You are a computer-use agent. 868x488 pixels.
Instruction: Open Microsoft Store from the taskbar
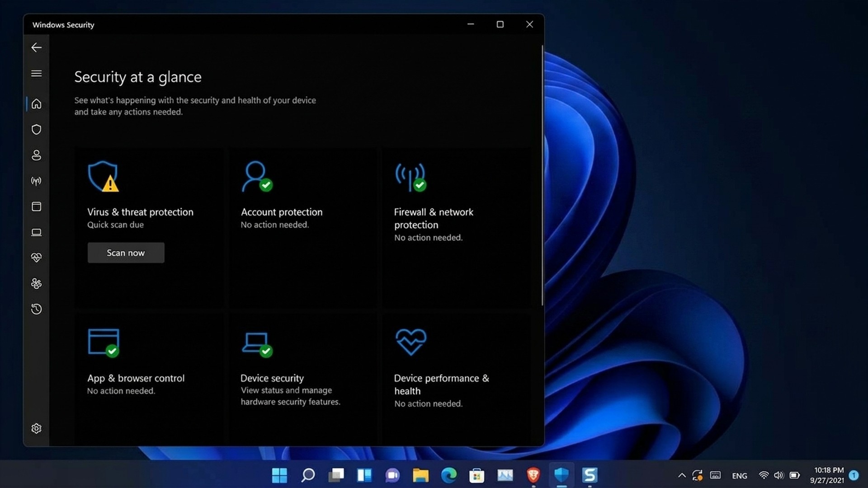point(477,475)
